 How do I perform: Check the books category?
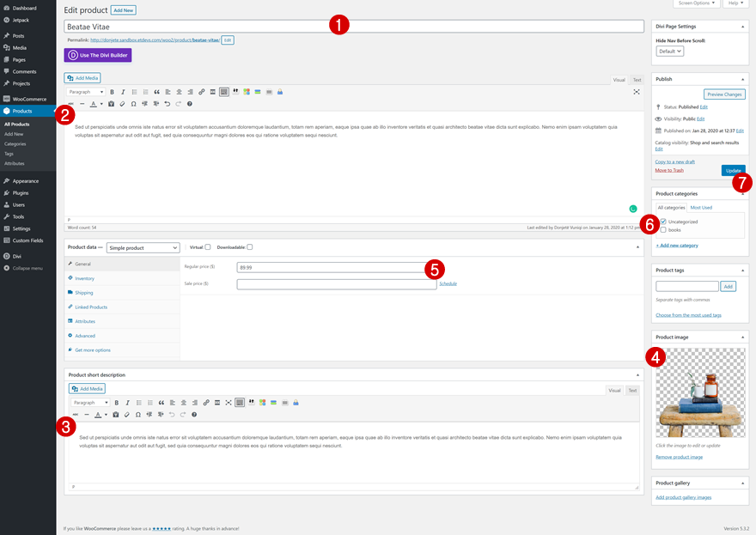pyautogui.click(x=663, y=230)
